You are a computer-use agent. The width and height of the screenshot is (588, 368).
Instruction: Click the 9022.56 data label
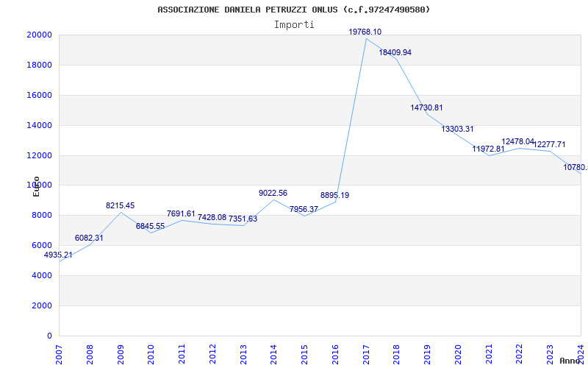pos(273,194)
